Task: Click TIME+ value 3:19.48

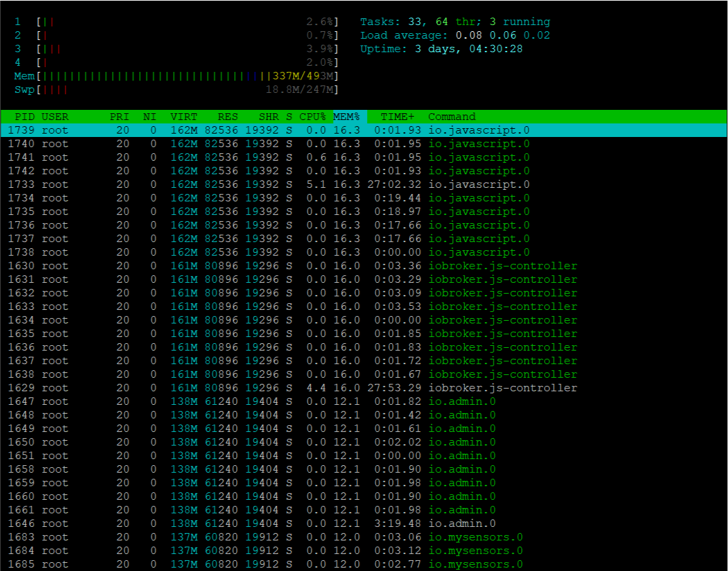Action: [398, 523]
